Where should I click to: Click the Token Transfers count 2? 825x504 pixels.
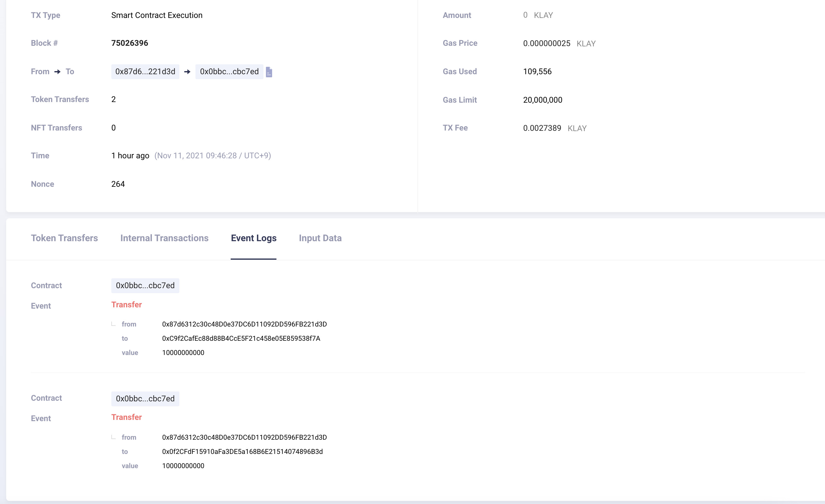(x=113, y=99)
